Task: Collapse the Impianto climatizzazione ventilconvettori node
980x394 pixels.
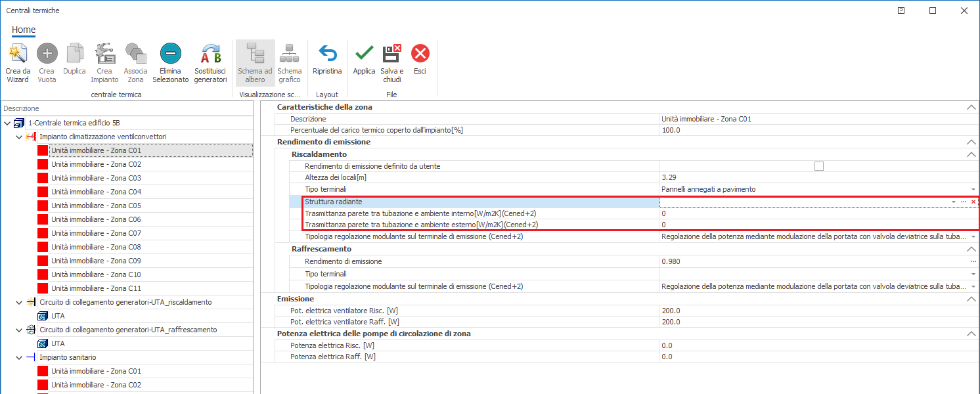Action: tap(18, 137)
